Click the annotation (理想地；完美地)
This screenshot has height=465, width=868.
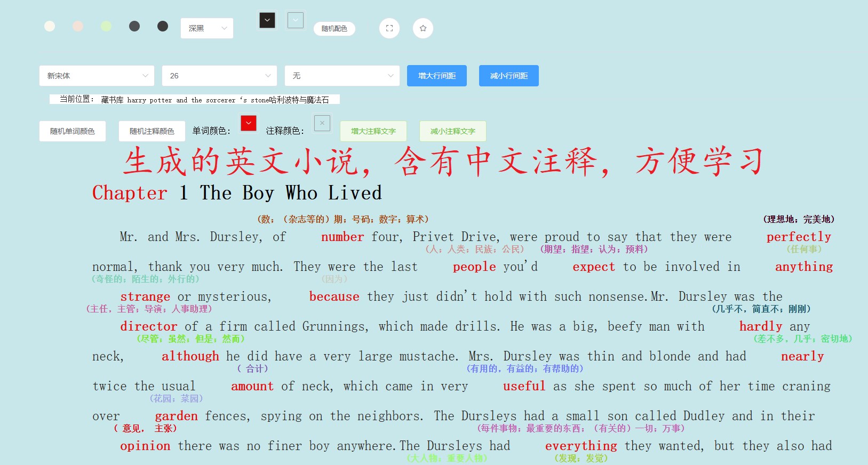(799, 219)
